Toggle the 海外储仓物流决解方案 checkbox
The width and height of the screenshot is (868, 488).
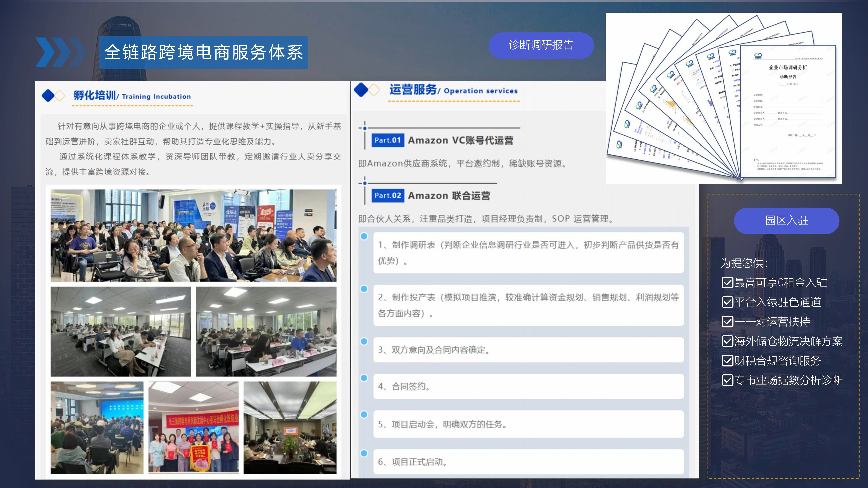(x=728, y=341)
